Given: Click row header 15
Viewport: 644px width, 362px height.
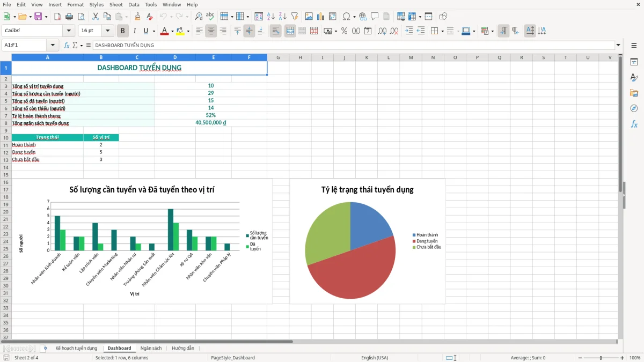Looking at the screenshot, I should pos(6,174).
